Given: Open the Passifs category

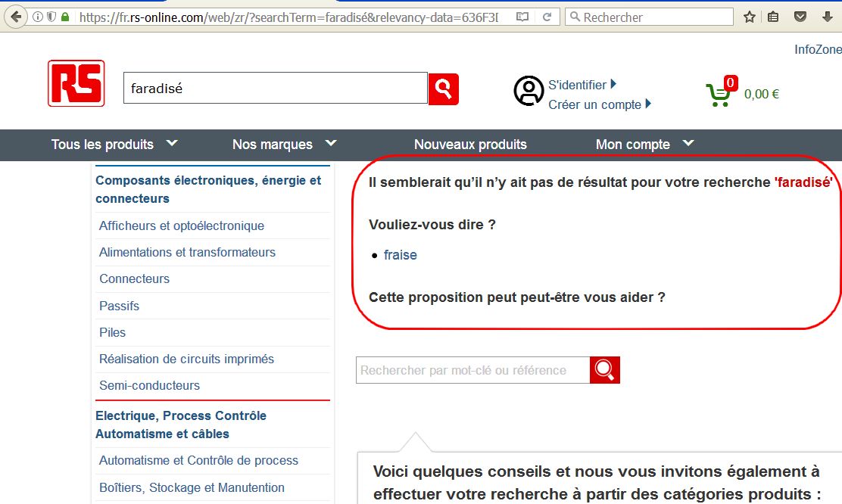Looking at the screenshot, I should [119, 306].
